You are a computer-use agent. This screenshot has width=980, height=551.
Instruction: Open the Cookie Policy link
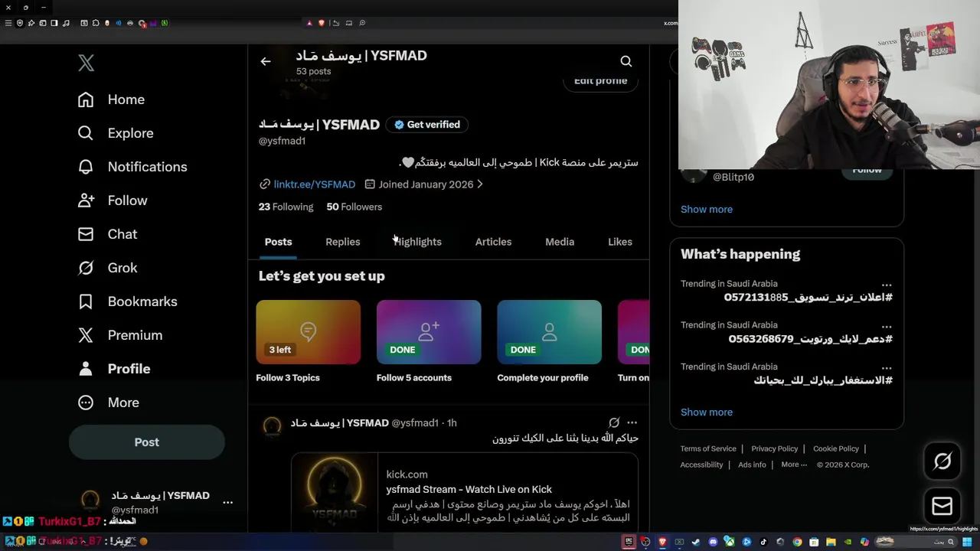tap(836, 449)
